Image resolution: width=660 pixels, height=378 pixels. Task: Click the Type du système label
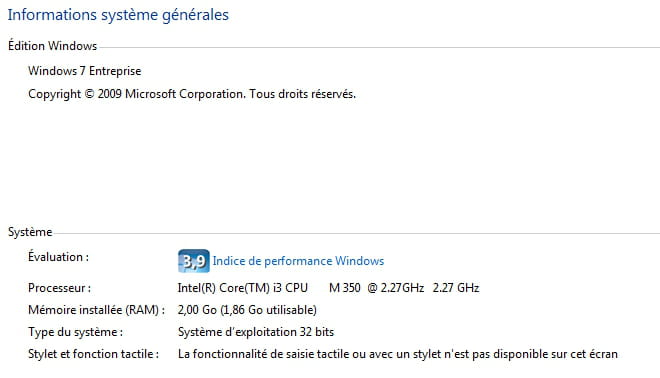[75, 332]
